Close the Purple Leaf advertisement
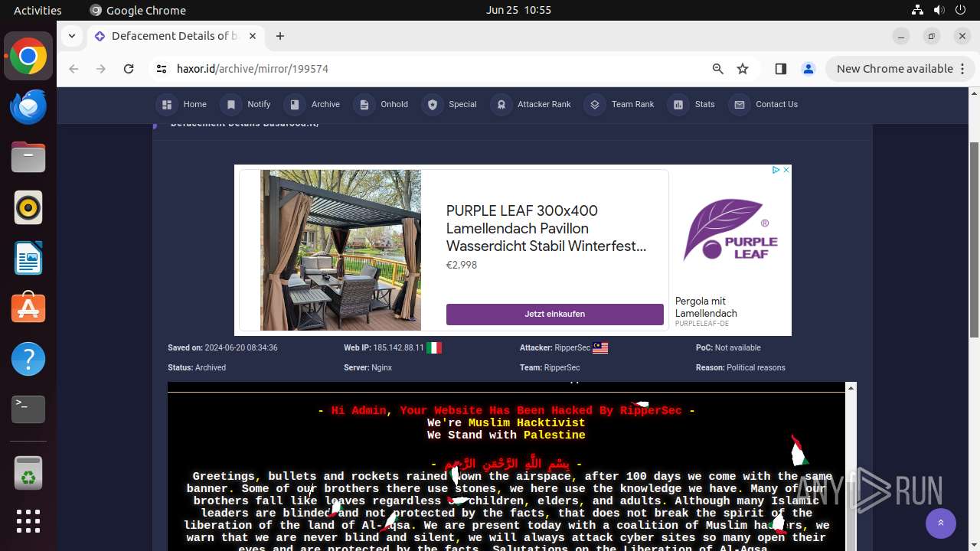The width and height of the screenshot is (980, 551). (786, 170)
